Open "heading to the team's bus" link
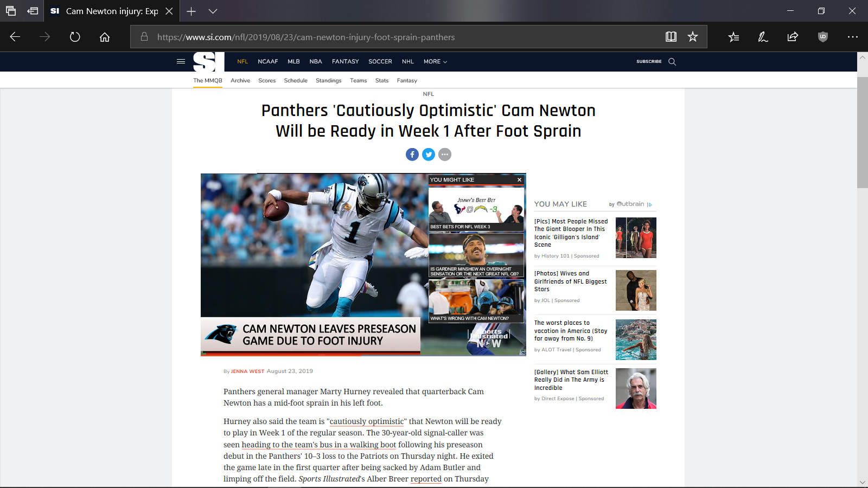Screen dimensions: 868x488 [x=319, y=445]
